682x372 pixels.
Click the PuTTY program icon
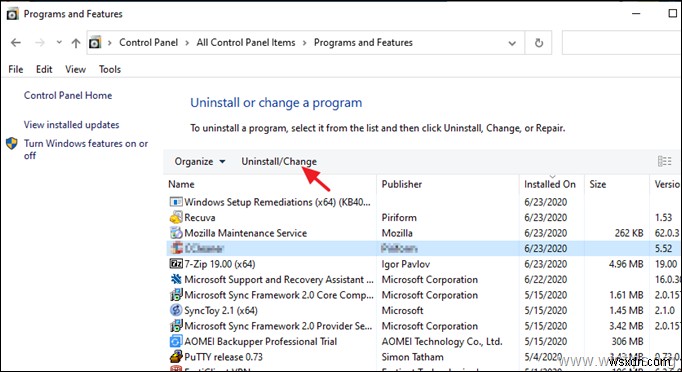pyautogui.click(x=176, y=357)
